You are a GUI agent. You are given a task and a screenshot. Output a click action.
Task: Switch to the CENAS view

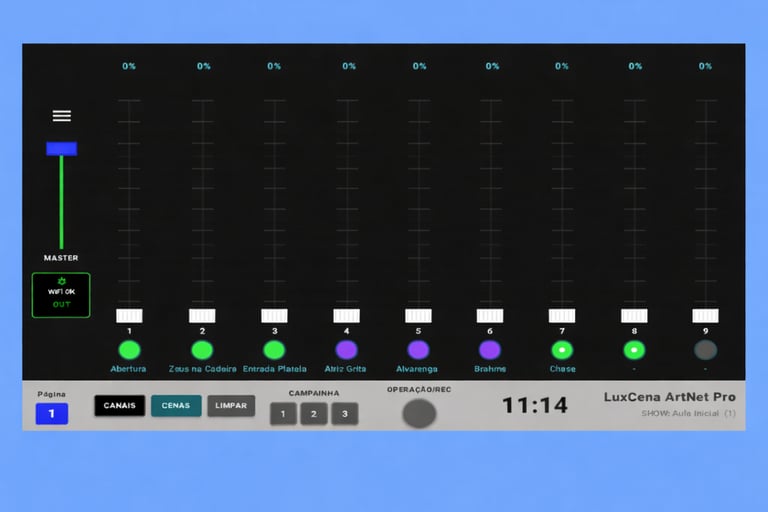[176, 406]
